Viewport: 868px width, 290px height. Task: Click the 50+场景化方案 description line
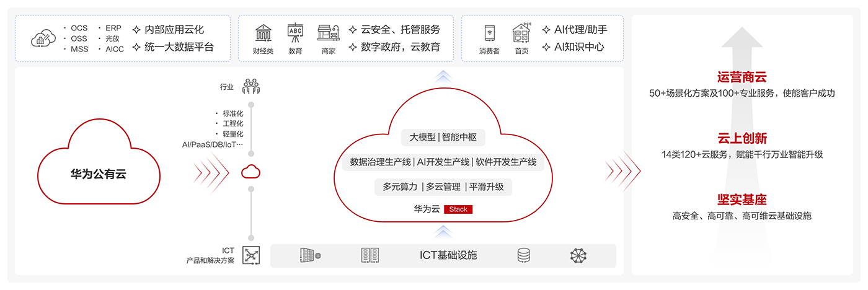click(742, 94)
